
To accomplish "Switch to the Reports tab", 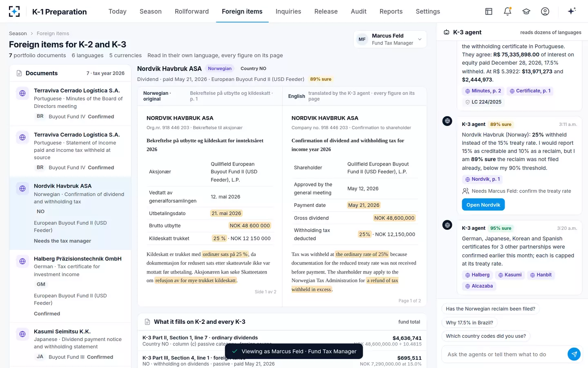I will [391, 11].
